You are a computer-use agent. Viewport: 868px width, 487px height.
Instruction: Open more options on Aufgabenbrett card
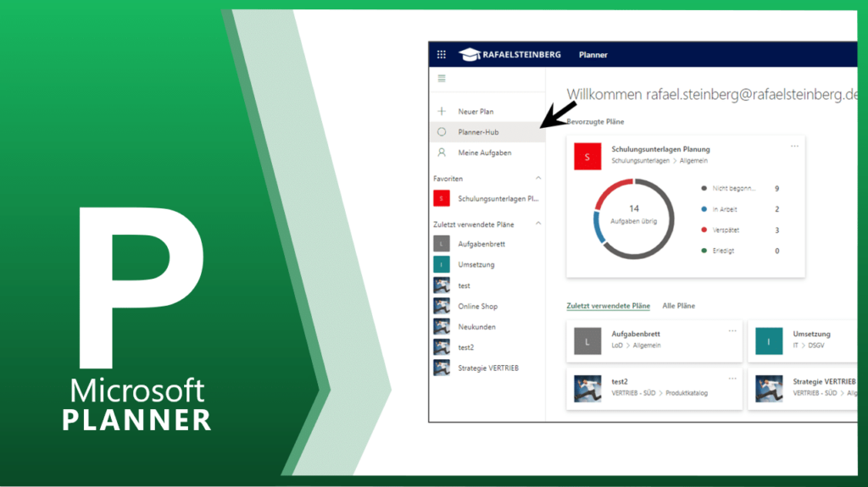[x=732, y=330]
